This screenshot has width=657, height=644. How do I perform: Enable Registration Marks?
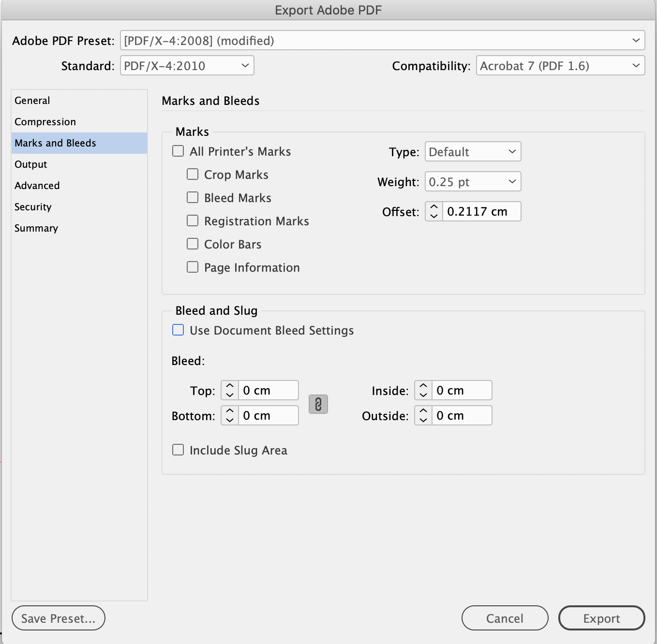(x=193, y=220)
